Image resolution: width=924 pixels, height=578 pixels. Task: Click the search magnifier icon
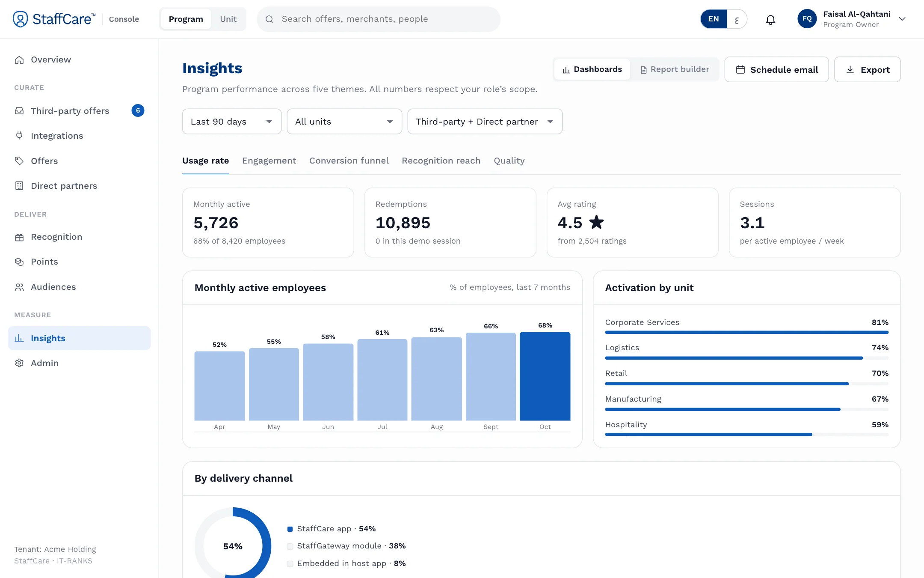coord(269,19)
